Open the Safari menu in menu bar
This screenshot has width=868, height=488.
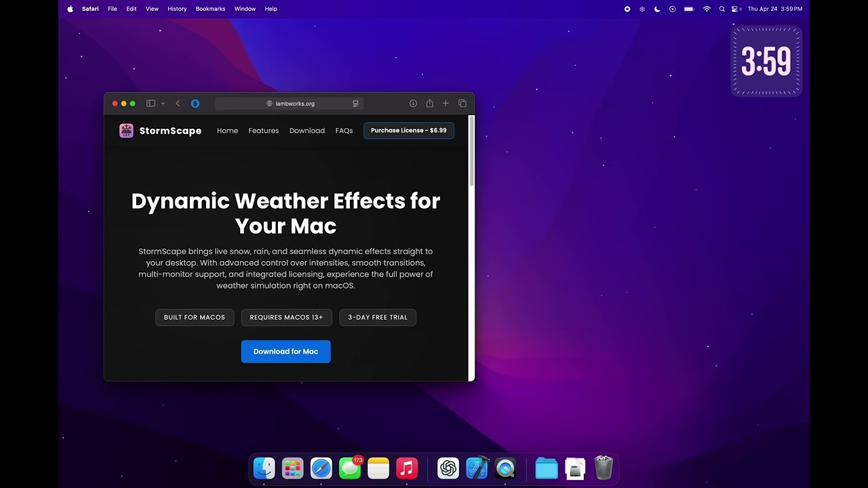tap(90, 9)
